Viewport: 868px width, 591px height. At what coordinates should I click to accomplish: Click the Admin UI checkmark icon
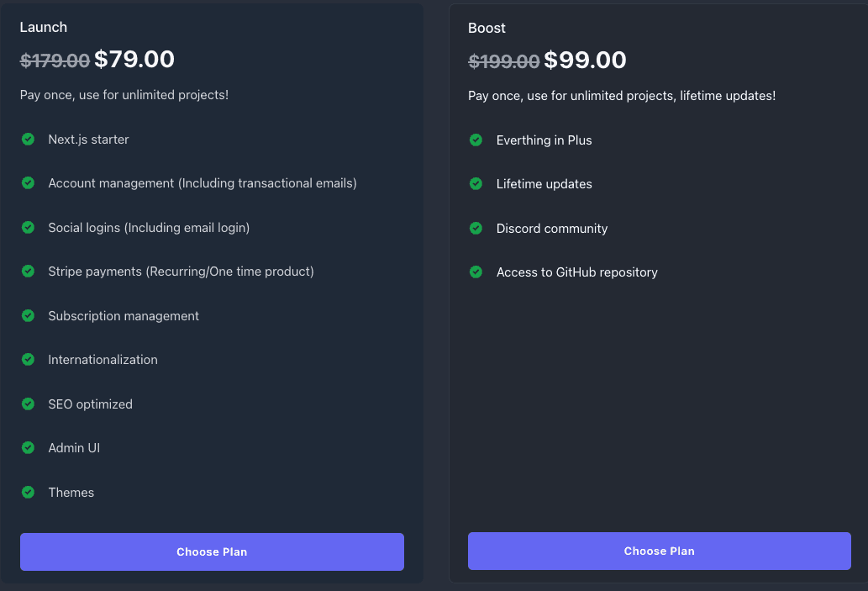point(28,448)
